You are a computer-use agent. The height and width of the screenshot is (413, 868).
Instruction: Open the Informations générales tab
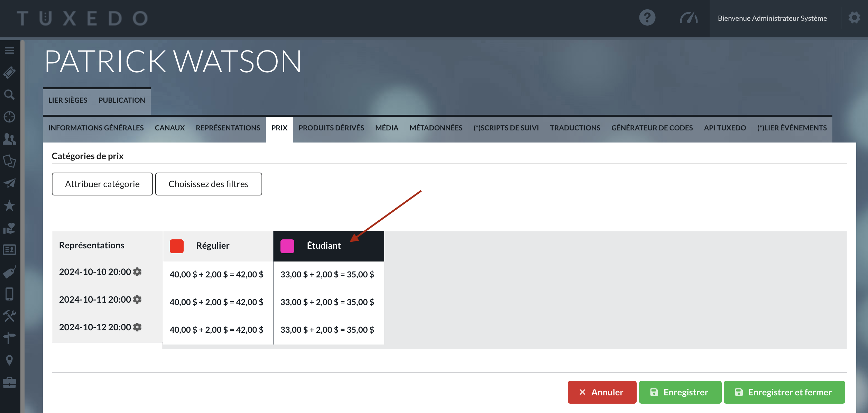96,128
